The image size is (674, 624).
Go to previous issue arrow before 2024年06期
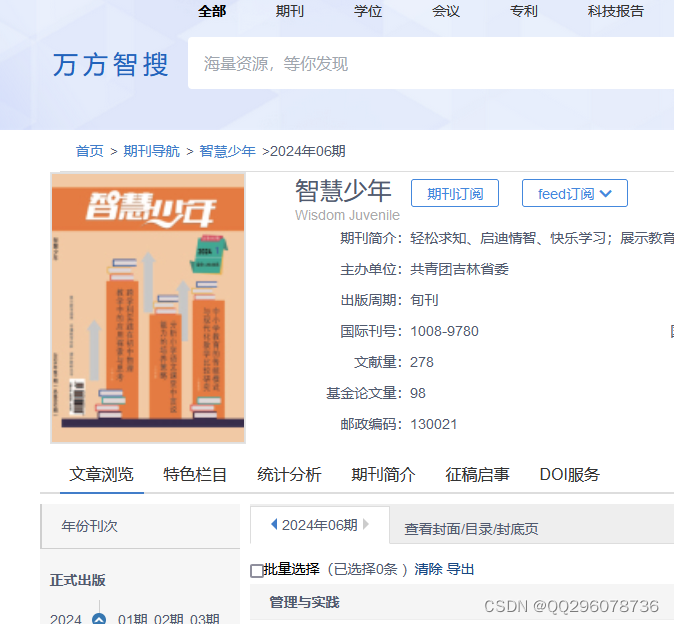click(274, 524)
